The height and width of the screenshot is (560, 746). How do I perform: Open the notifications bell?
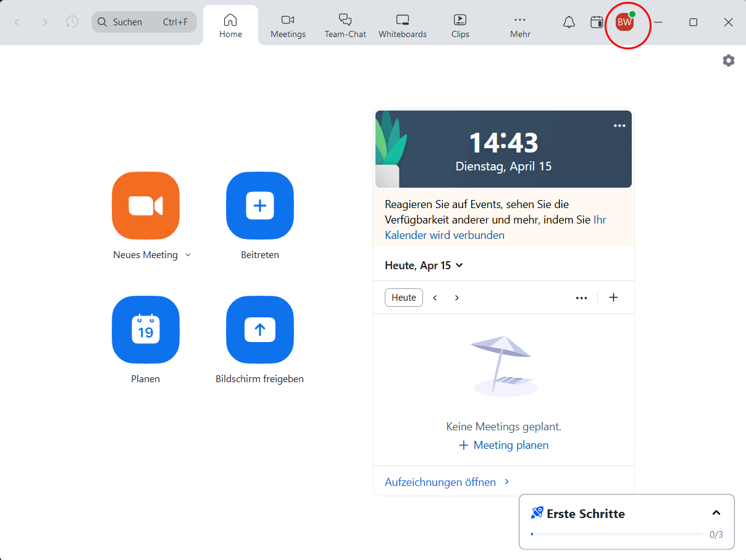point(569,22)
